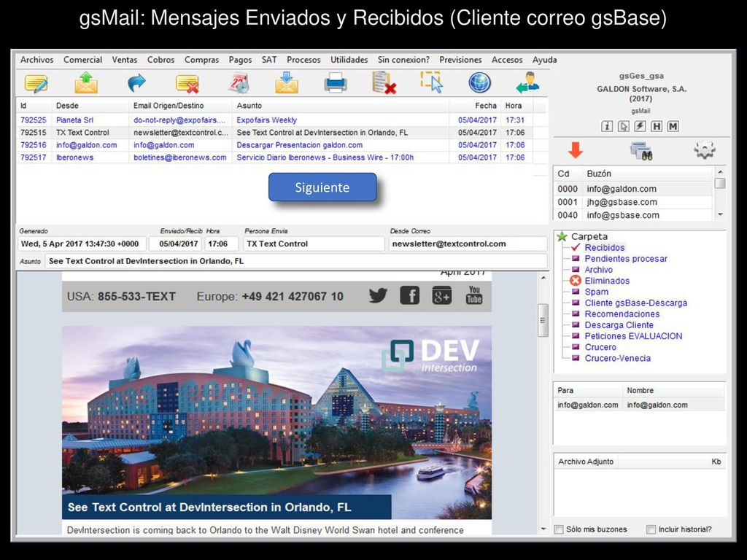Click the DevIntersection hotel banner image
747x560 pixels.
pos(276,422)
